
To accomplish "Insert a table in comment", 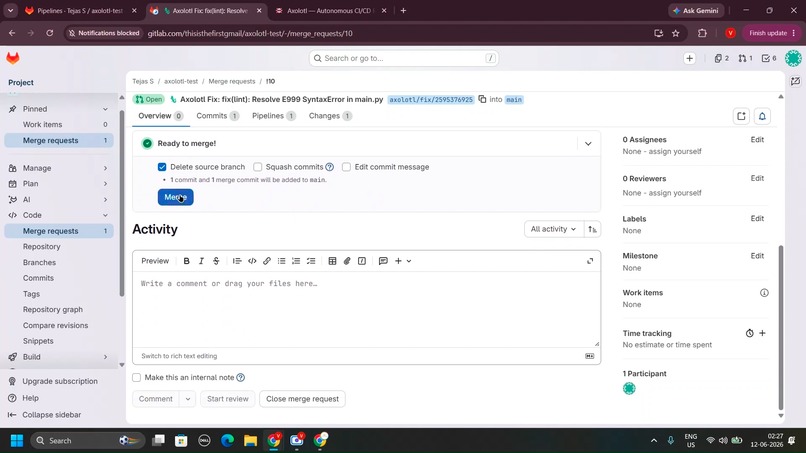I will pos(332,261).
